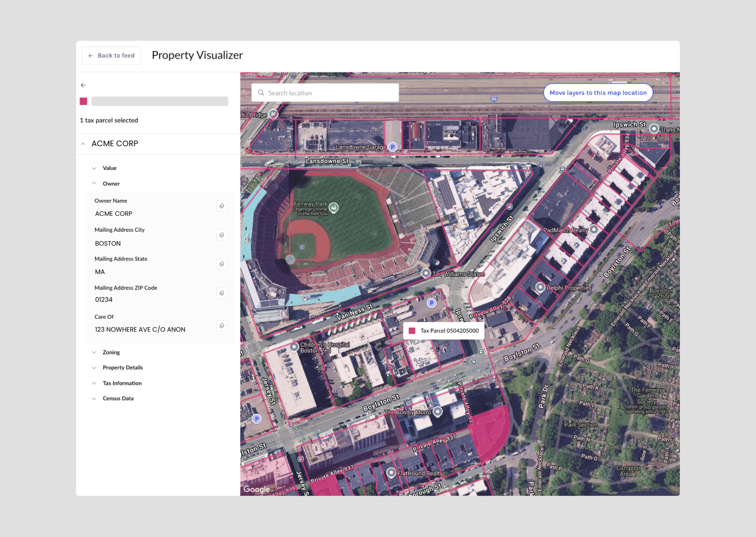Screen dimensions: 756x537
Task: Click the back arrow above the parcel color swatch
Action: coord(84,85)
